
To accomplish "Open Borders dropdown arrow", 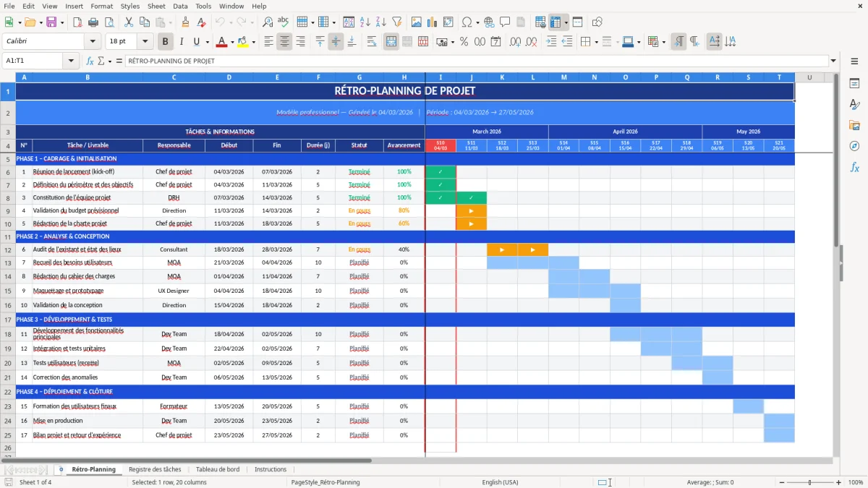I will pos(597,42).
